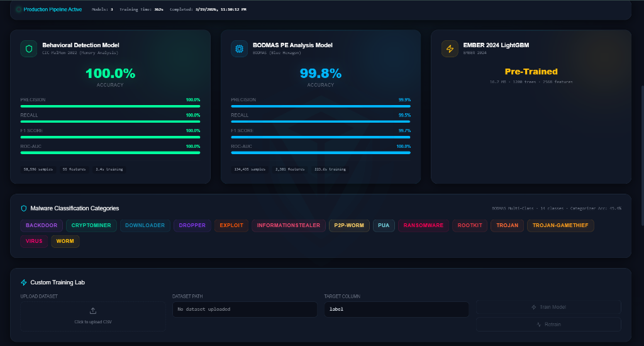Click the green F1 Score progress bar
The image size is (644, 346).
pyautogui.click(x=110, y=137)
